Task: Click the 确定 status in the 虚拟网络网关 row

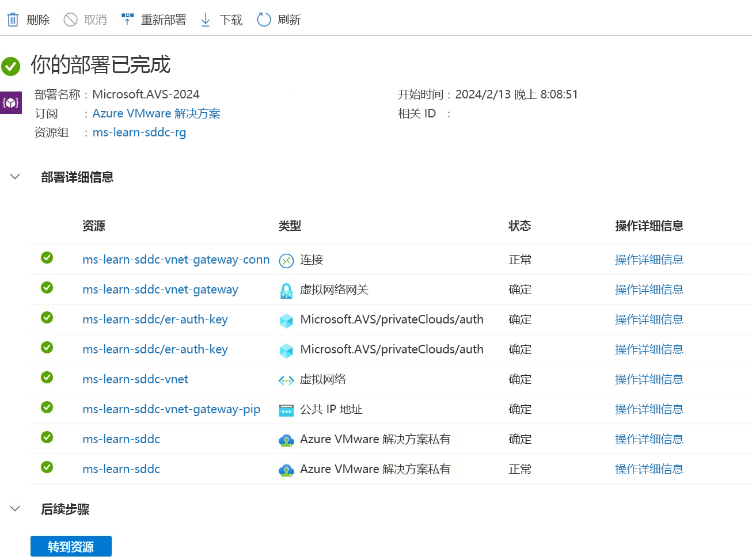Action: coord(520,289)
